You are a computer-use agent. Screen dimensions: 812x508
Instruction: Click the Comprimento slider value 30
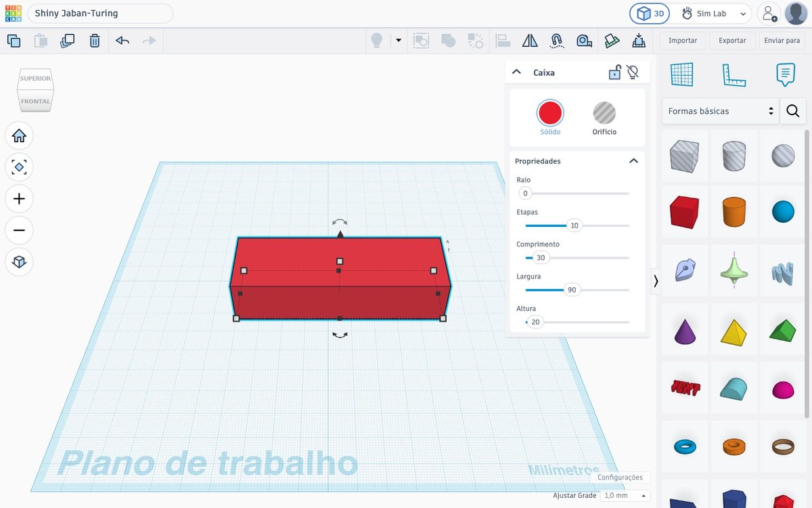click(x=541, y=257)
